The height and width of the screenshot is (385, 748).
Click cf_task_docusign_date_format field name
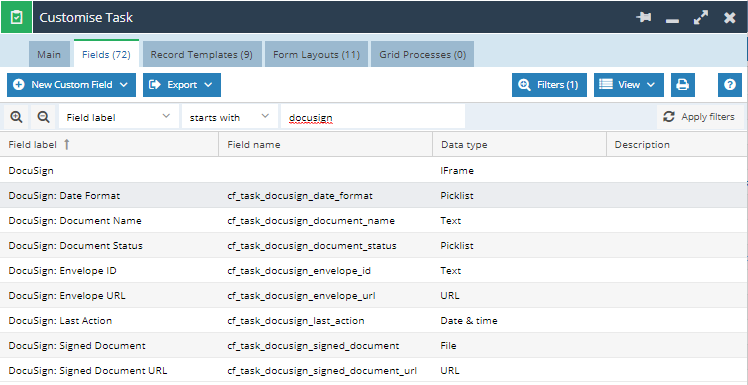tap(300, 196)
